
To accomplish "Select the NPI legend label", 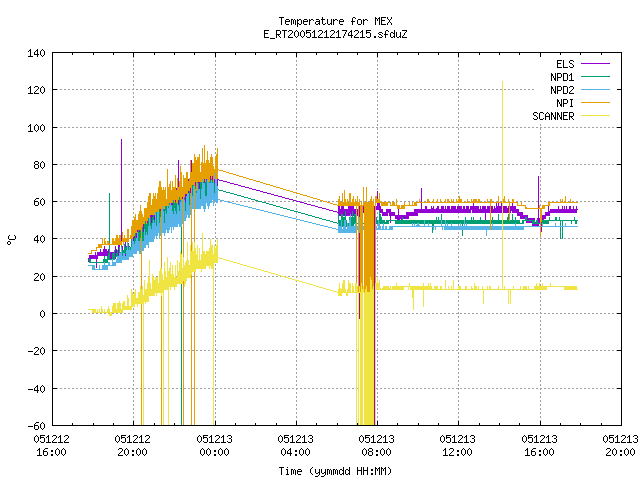I will [x=565, y=103].
